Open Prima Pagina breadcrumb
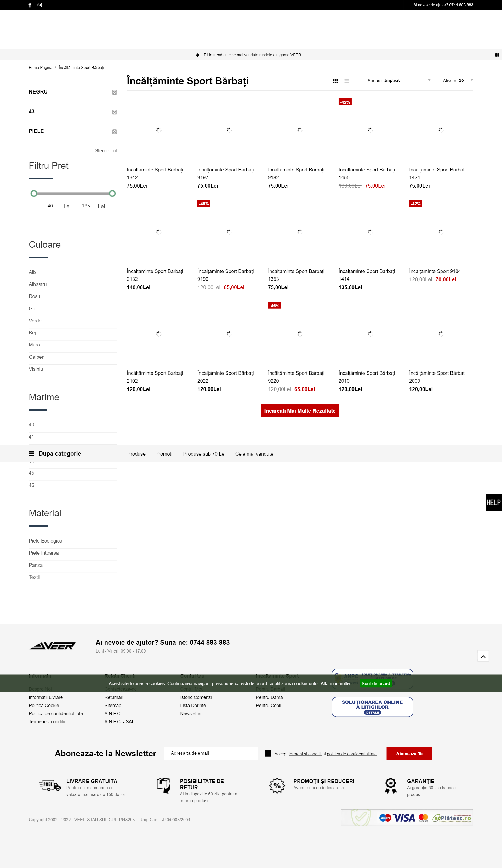The height and width of the screenshot is (868, 502). [40, 67]
